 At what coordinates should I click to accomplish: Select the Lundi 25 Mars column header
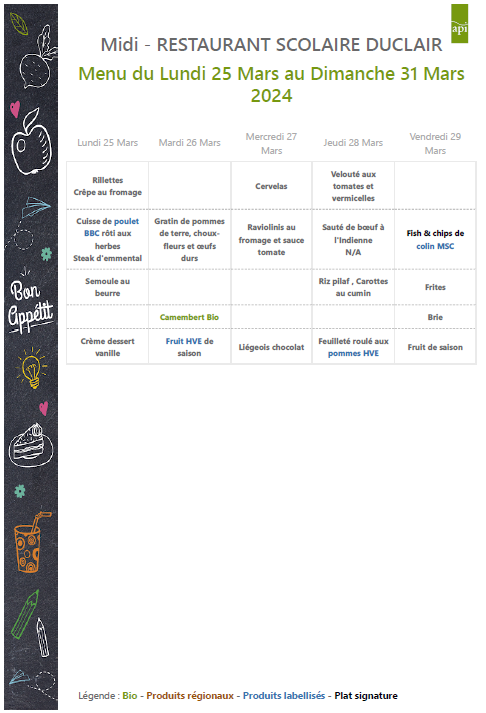(108, 143)
